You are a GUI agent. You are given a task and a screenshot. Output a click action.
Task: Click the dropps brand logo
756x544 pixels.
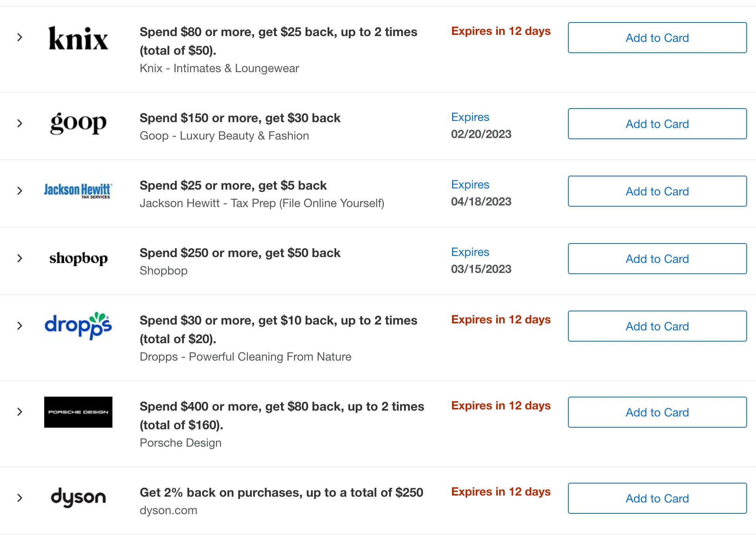[78, 326]
